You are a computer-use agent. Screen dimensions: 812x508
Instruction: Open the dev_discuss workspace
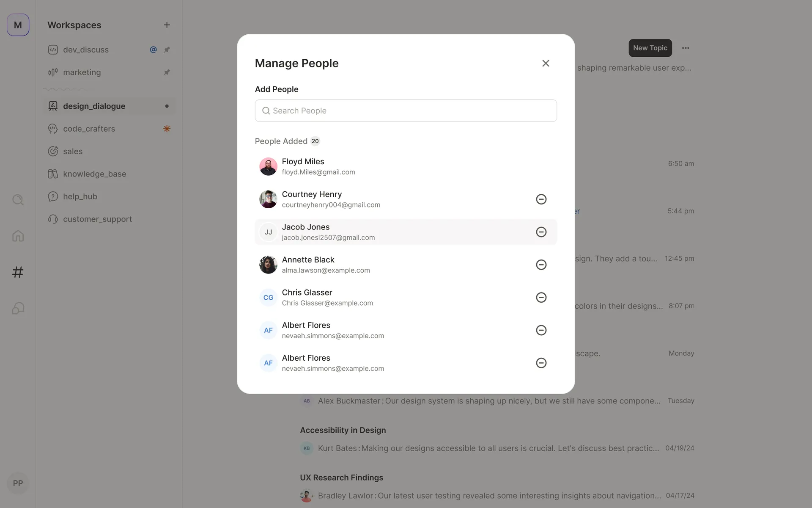coord(109,50)
